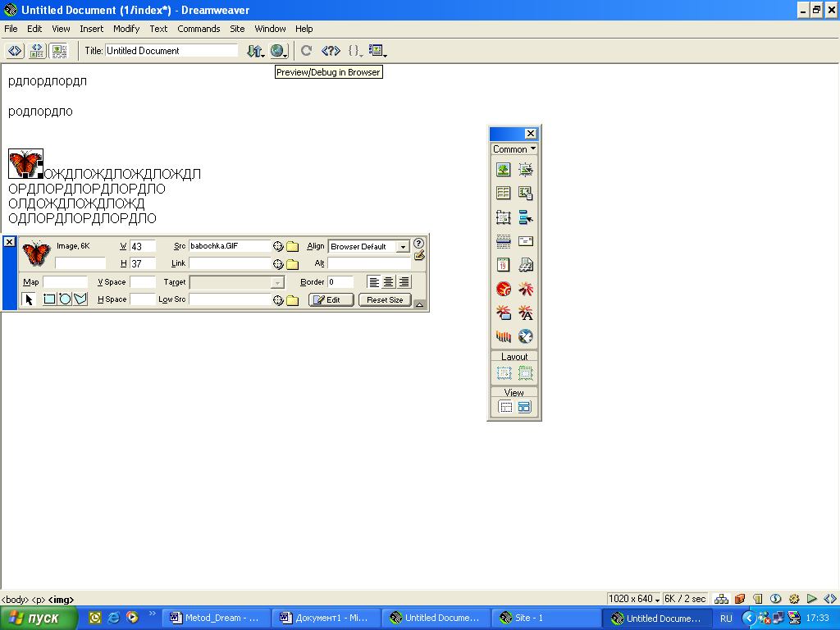Toggle center image alignment button
840x630 pixels.
click(x=388, y=282)
